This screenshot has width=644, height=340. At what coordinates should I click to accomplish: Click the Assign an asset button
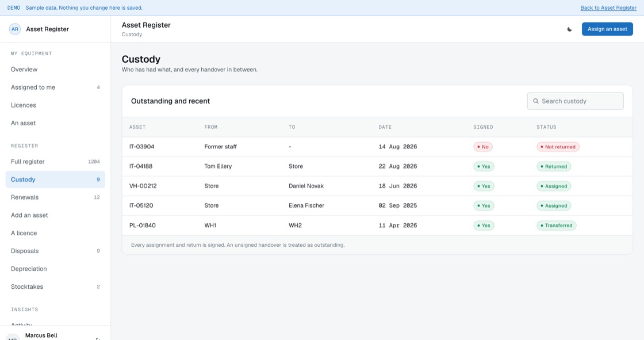click(607, 29)
